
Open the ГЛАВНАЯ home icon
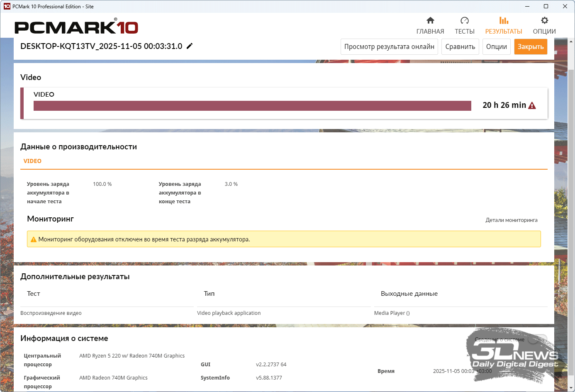point(430,20)
